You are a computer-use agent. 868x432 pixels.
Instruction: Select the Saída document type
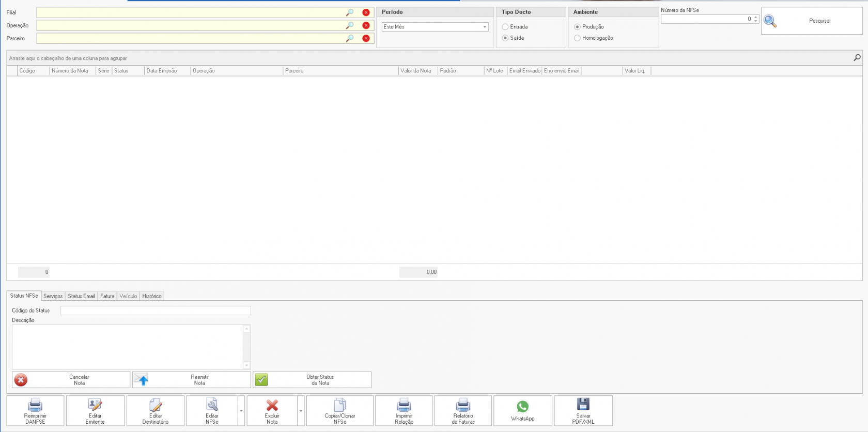(505, 38)
